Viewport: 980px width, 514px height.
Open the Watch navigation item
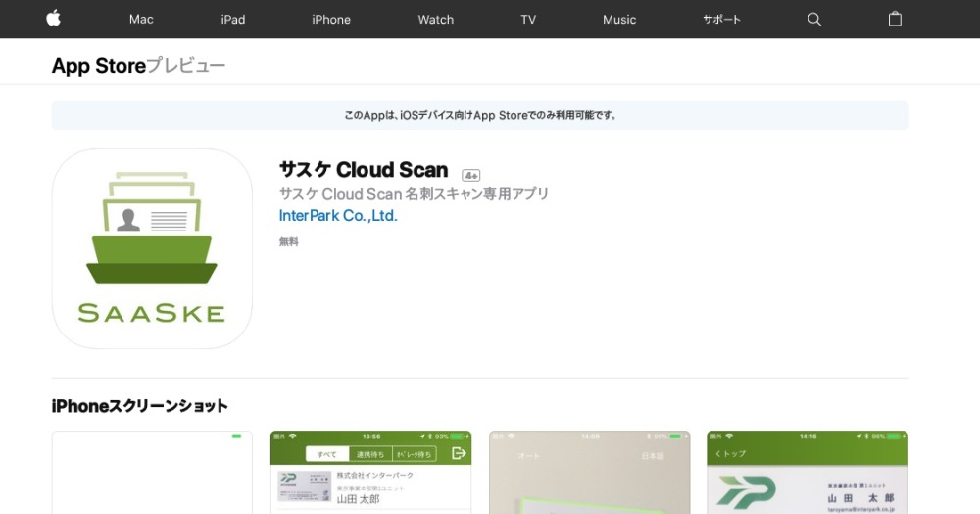(x=436, y=20)
